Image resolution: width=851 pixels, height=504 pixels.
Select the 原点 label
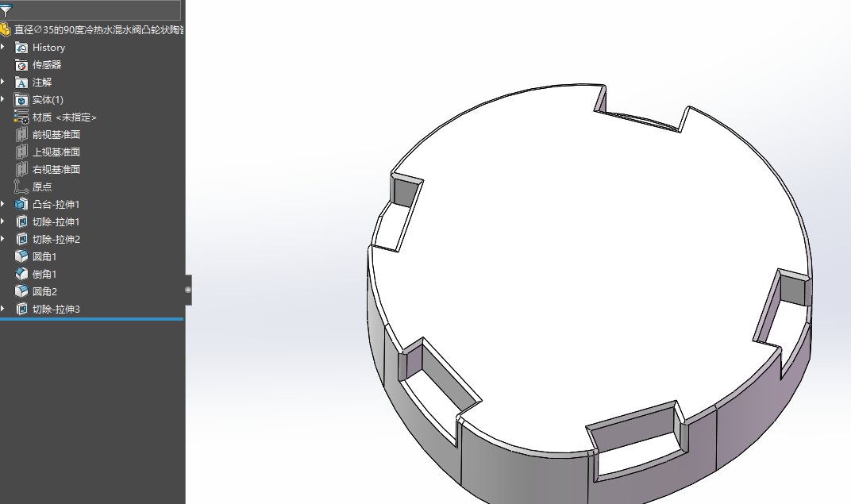point(42,187)
